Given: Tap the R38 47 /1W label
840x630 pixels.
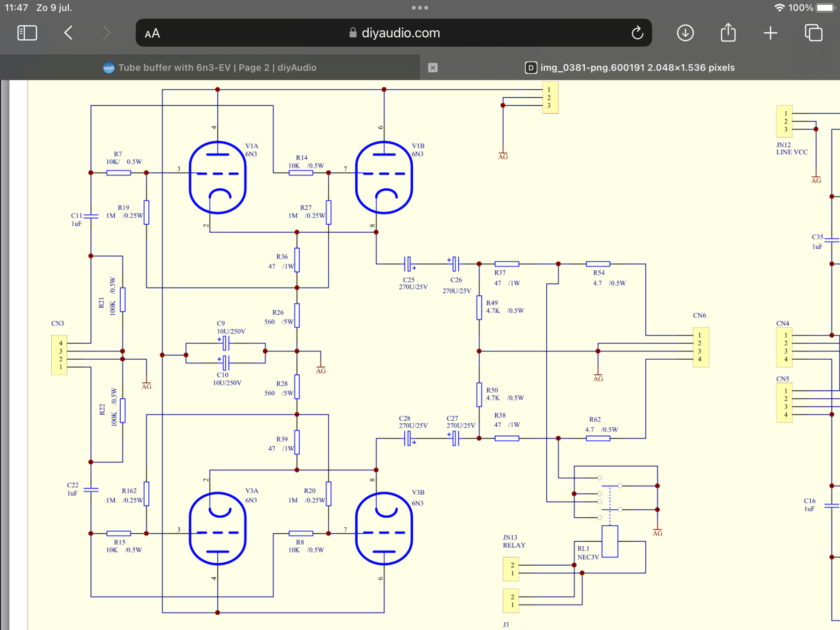Looking at the screenshot, I should 507,420.
